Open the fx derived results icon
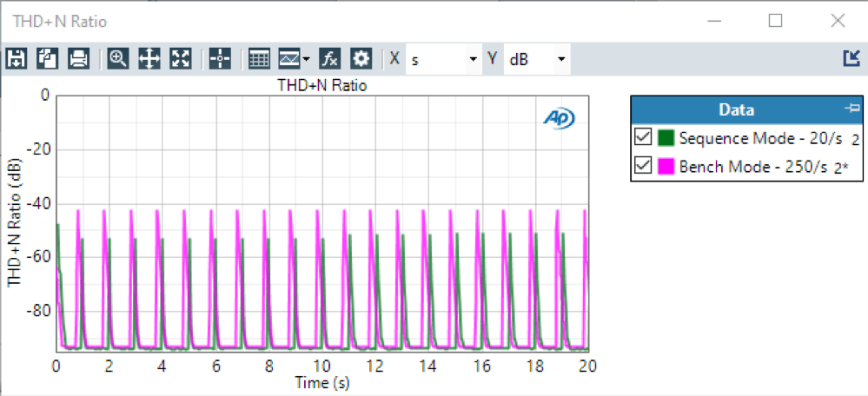This screenshot has height=396, width=868. (329, 59)
